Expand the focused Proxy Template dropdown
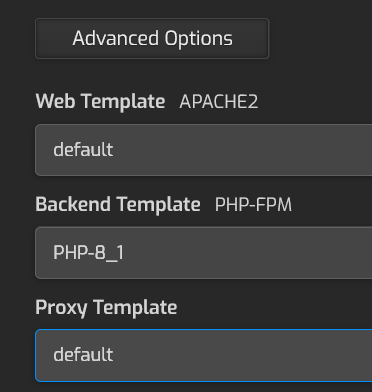 pyautogui.click(x=204, y=355)
